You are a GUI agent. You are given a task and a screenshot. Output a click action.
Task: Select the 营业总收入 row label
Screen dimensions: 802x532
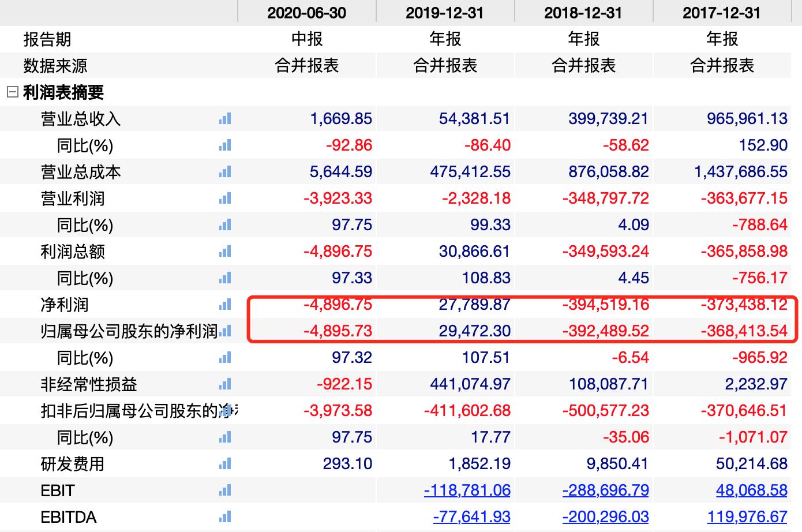pyautogui.click(x=81, y=119)
